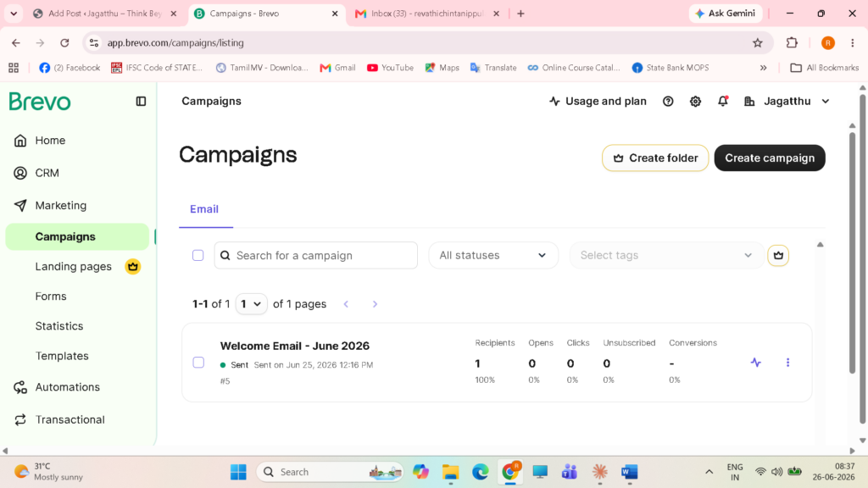
Task: Open the Chrome apps grid shortcut
Action: 14,68
